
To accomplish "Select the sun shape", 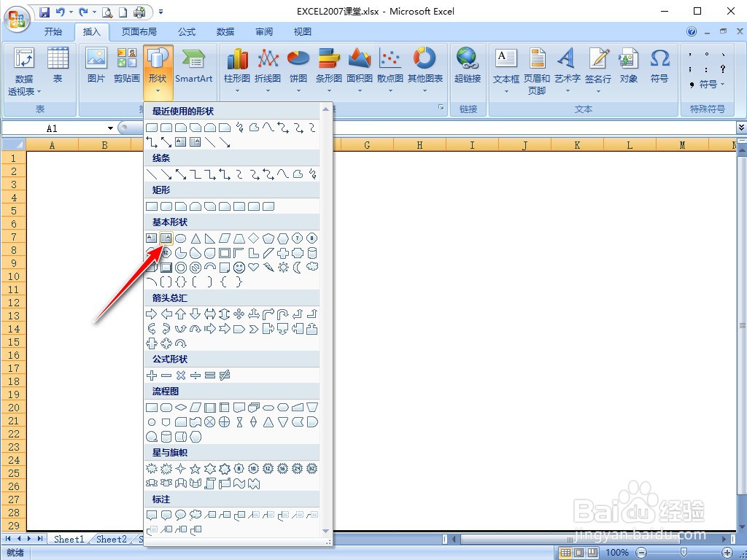I will pyautogui.click(x=284, y=267).
